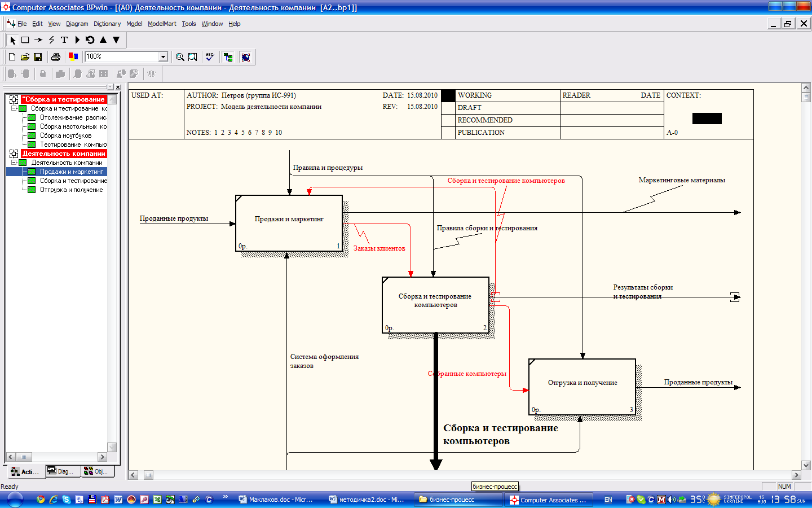Go to parent diagram (up triangle tool)
The image size is (812, 508).
pyautogui.click(x=103, y=40)
